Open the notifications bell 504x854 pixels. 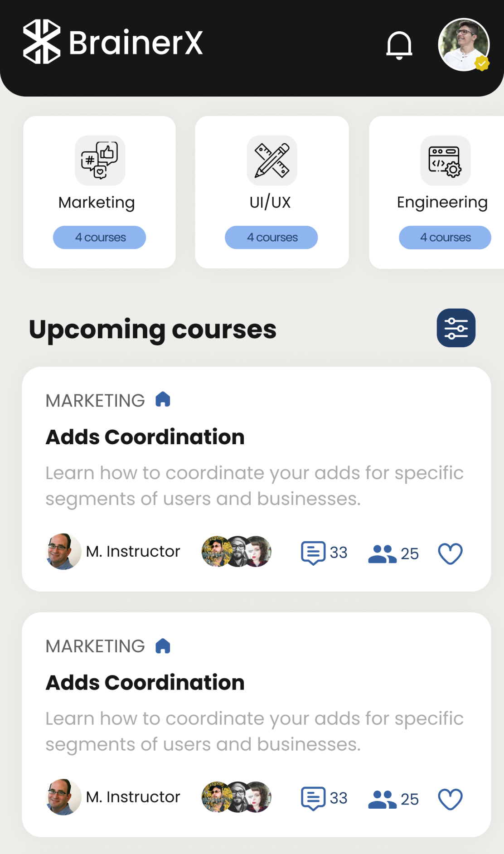coord(399,45)
